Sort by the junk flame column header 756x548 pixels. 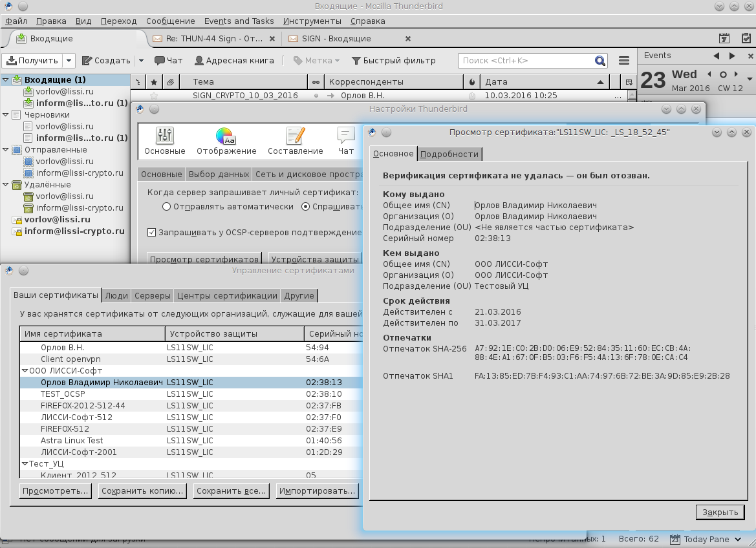tap(471, 82)
